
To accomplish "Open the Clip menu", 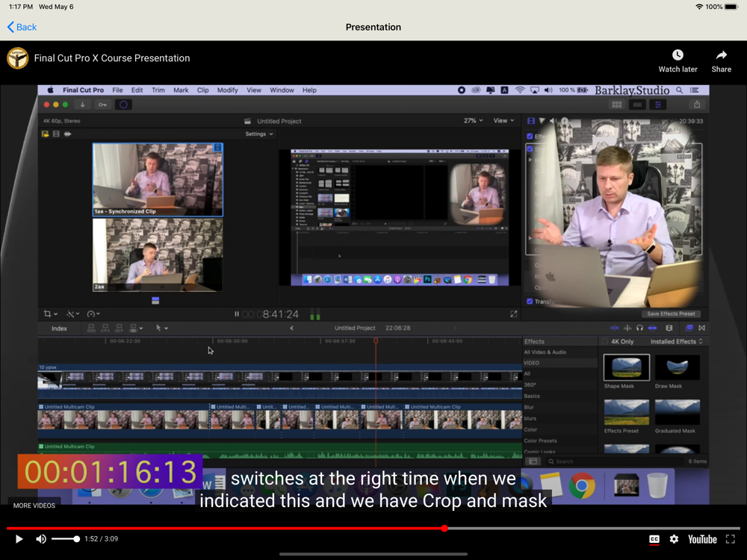I will [203, 90].
